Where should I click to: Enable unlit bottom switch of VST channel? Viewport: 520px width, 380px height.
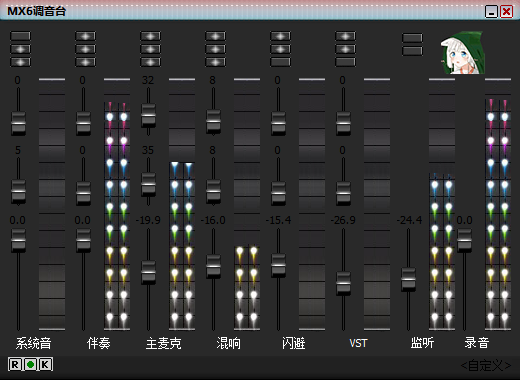(345, 62)
